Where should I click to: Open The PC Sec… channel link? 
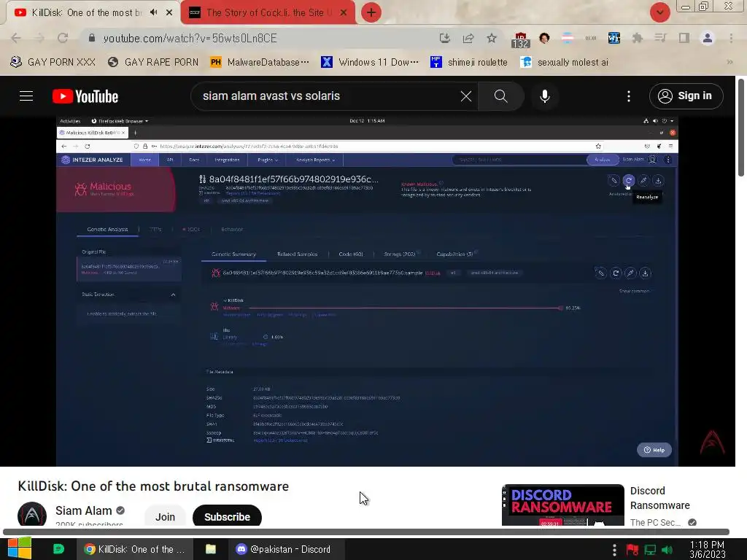(655, 522)
